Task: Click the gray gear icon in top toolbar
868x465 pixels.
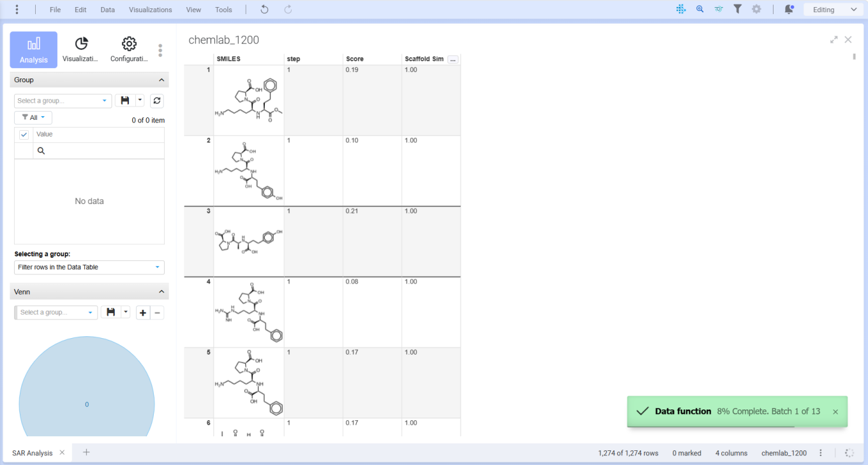Action: coord(756,10)
